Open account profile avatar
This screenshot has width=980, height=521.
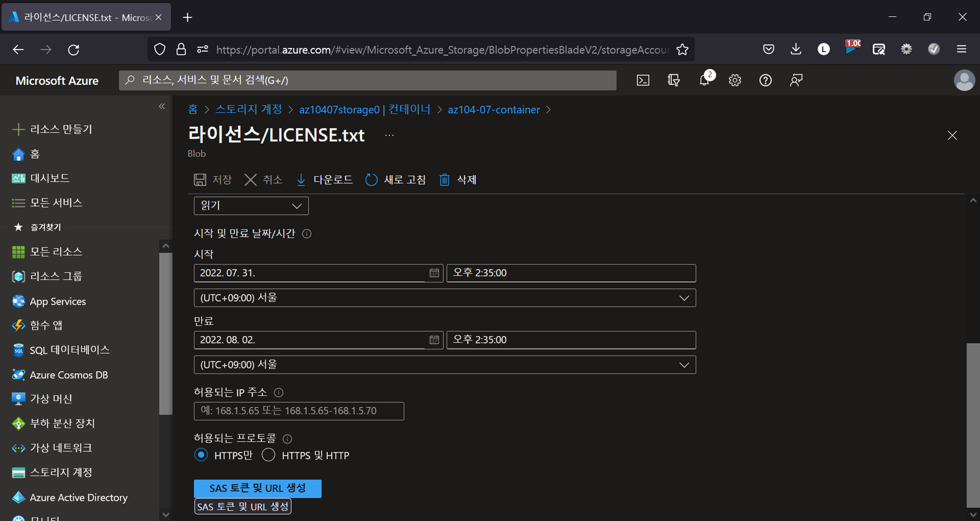click(964, 80)
